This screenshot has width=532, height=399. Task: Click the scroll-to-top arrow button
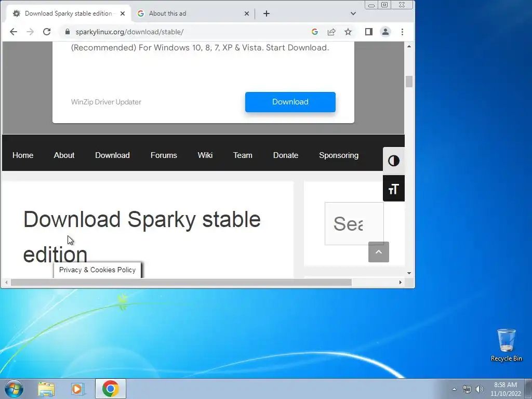point(379,252)
